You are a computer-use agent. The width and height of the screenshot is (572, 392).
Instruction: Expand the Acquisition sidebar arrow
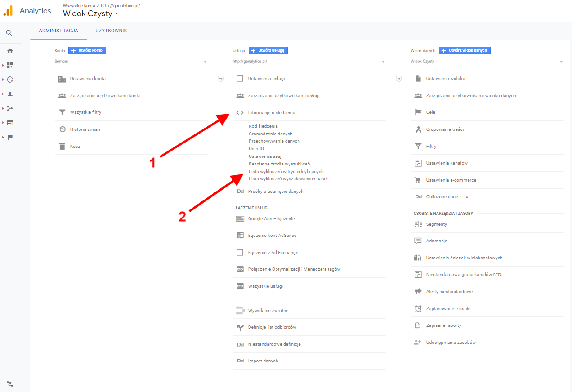coord(3,108)
